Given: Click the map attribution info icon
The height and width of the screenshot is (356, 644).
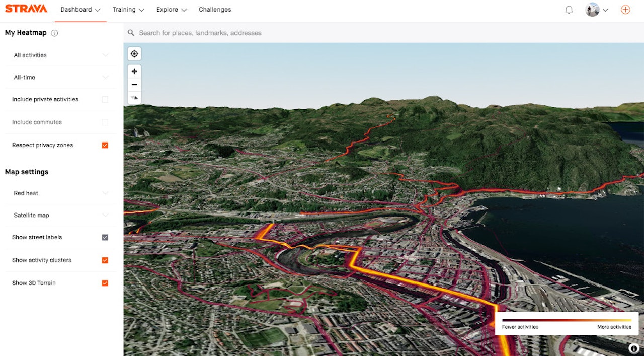Looking at the screenshot, I should click(x=633, y=348).
